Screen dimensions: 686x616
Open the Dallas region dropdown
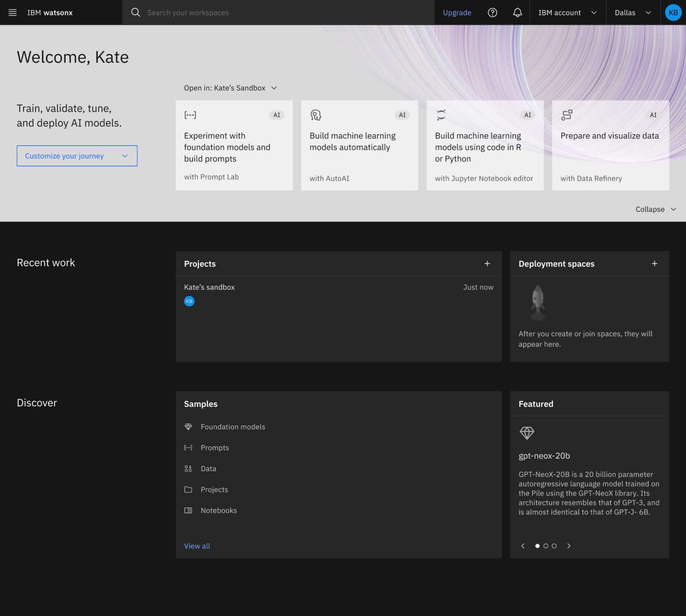point(633,13)
